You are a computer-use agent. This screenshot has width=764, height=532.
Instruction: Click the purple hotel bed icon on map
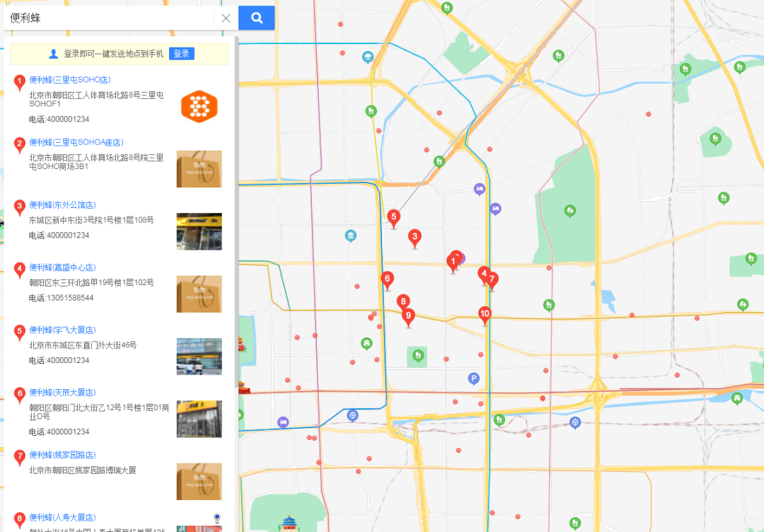tap(478, 189)
